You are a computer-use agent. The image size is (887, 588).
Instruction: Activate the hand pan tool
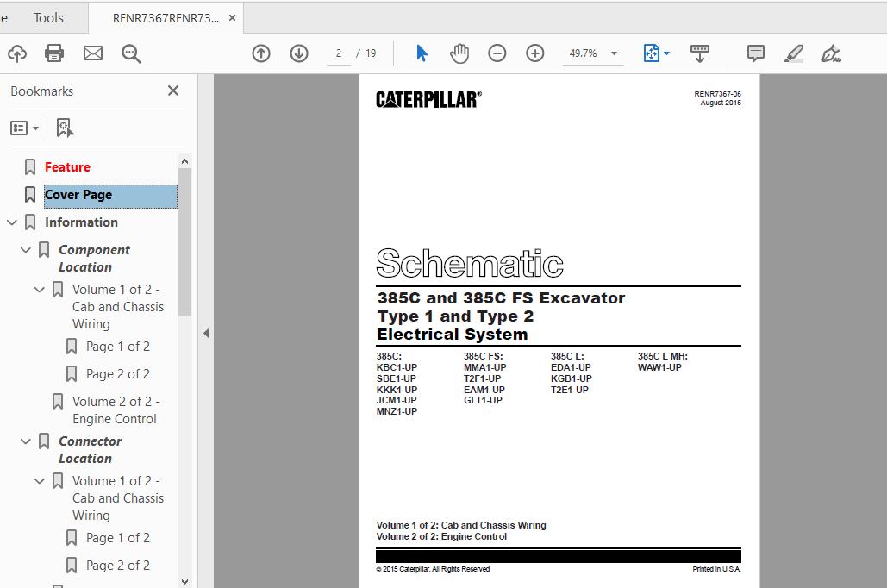[459, 53]
